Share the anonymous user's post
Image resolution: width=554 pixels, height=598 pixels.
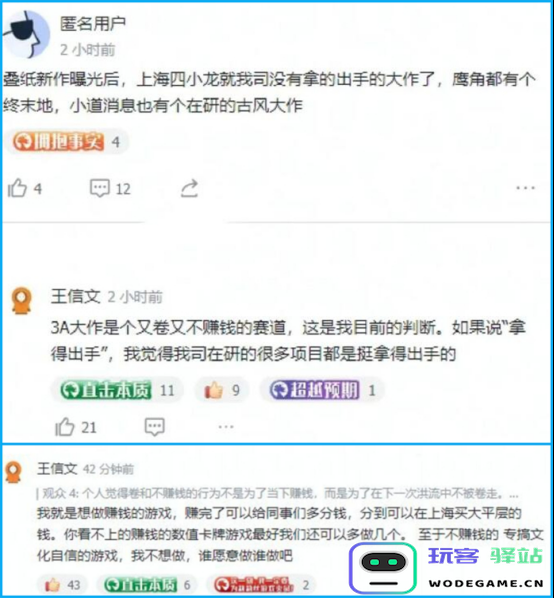click(x=189, y=188)
